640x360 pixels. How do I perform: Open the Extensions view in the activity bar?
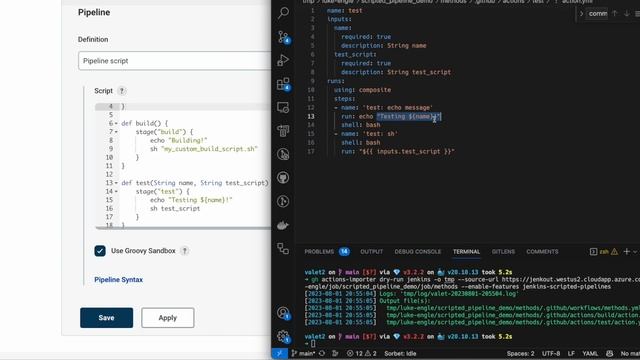click(x=283, y=84)
